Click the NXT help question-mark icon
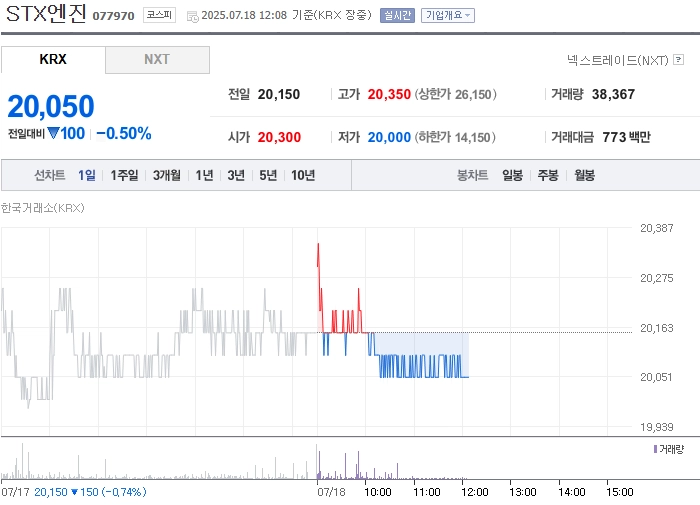 pyautogui.click(x=679, y=59)
